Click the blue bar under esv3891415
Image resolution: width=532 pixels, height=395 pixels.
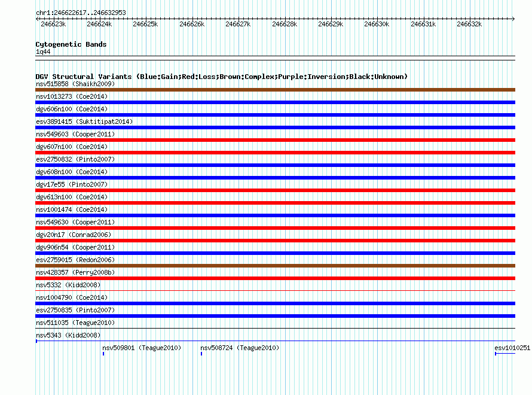tap(275, 127)
